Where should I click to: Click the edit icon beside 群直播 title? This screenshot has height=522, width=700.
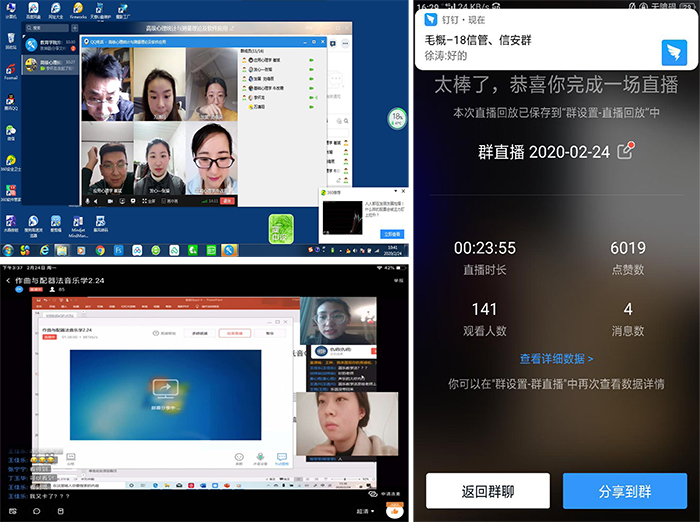coord(626,151)
